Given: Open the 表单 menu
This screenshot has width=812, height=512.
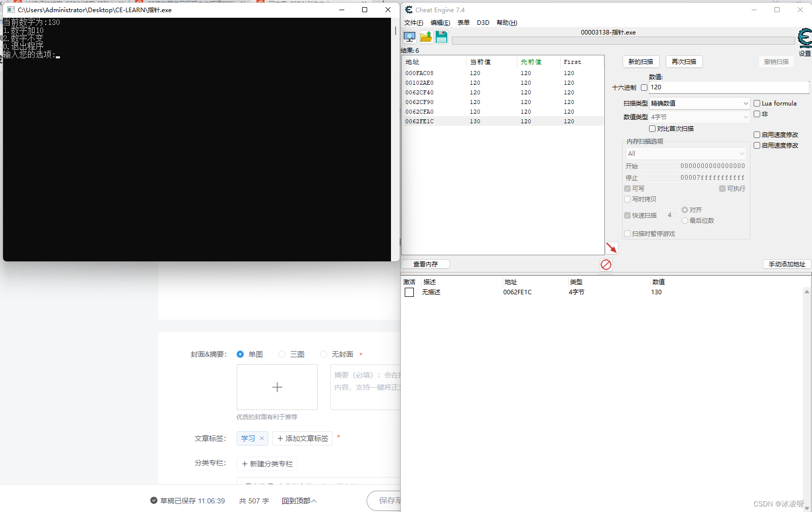Looking at the screenshot, I should point(464,23).
